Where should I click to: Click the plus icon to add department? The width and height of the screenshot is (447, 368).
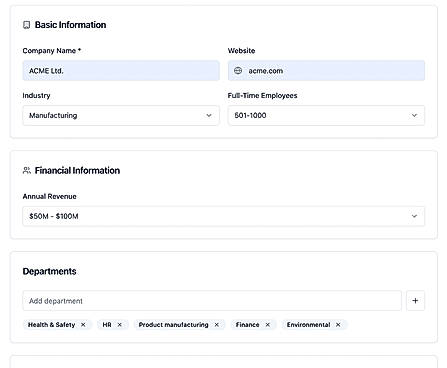pos(415,301)
